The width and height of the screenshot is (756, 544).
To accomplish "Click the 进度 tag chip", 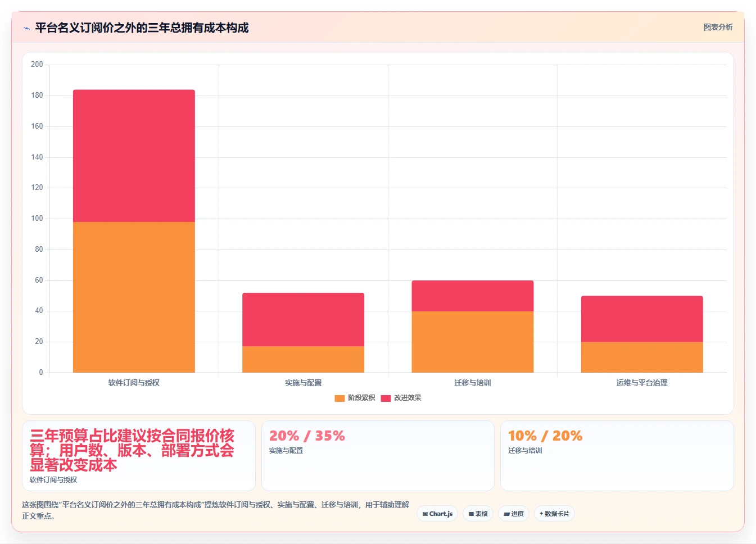I will pos(514,514).
